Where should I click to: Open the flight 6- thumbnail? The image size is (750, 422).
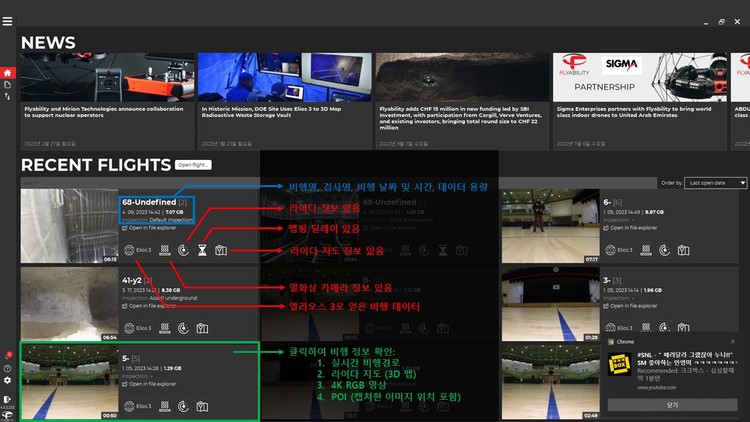click(551, 226)
